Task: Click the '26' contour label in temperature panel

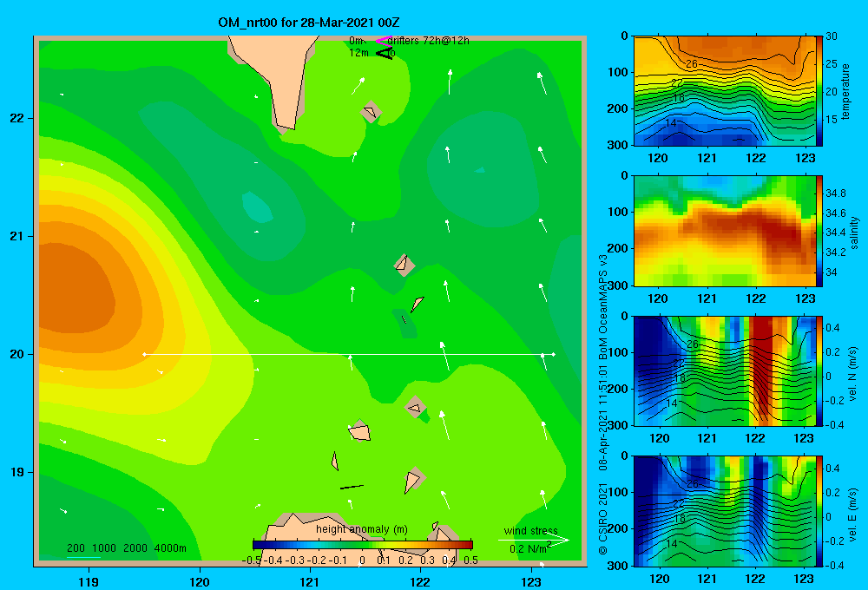Action: click(692, 64)
